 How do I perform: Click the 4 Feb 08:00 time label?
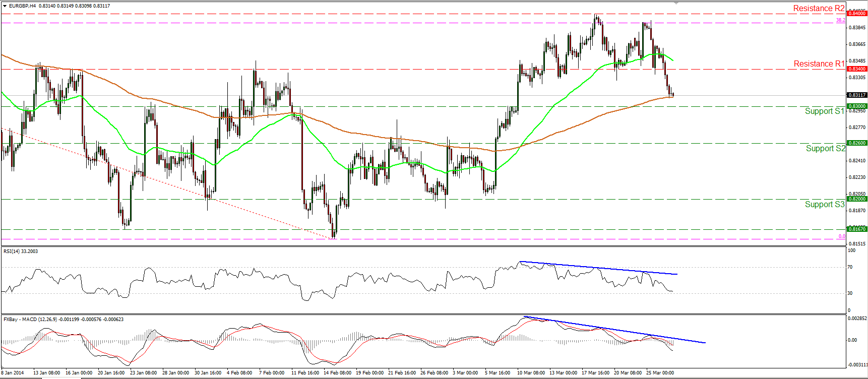239,373
